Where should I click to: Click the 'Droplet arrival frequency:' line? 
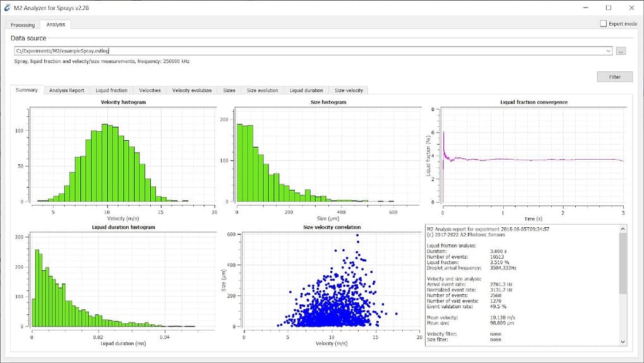472,268
